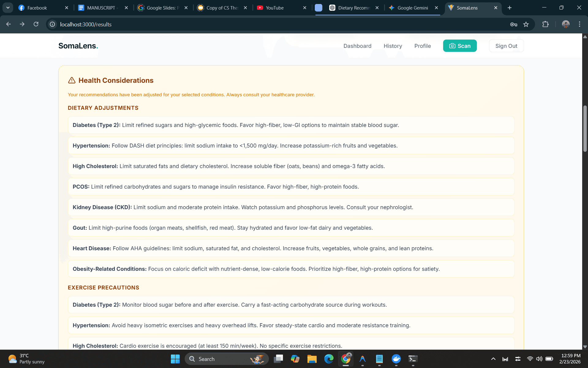This screenshot has width=588, height=368.
Task: Click the Scan button with camera icon
Action: tap(460, 46)
